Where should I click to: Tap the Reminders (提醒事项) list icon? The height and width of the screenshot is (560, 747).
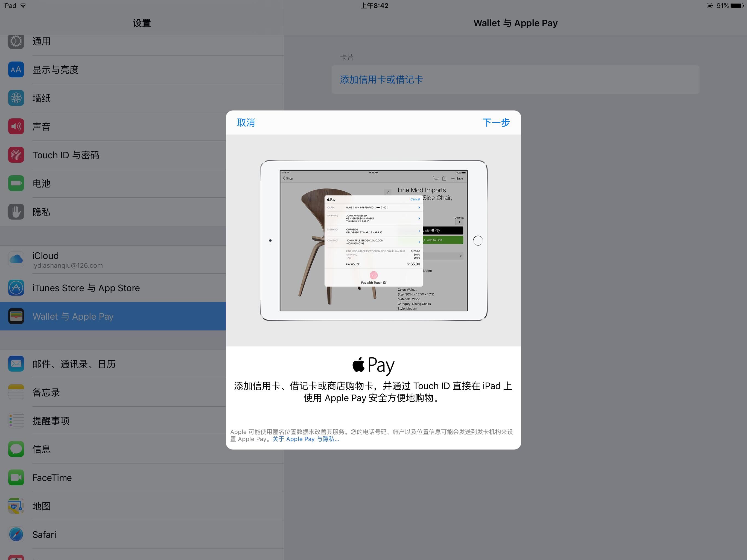click(x=16, y=421)
